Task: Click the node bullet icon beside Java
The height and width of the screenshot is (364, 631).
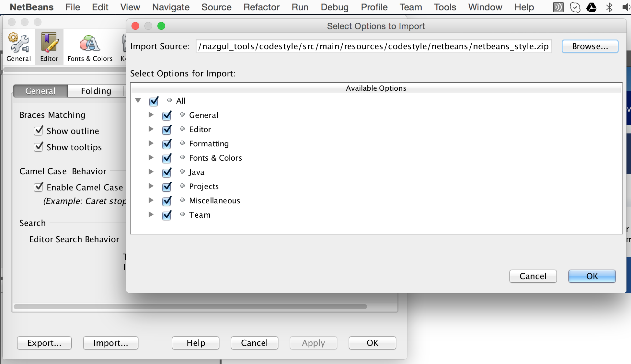Action: coord(182,172)
